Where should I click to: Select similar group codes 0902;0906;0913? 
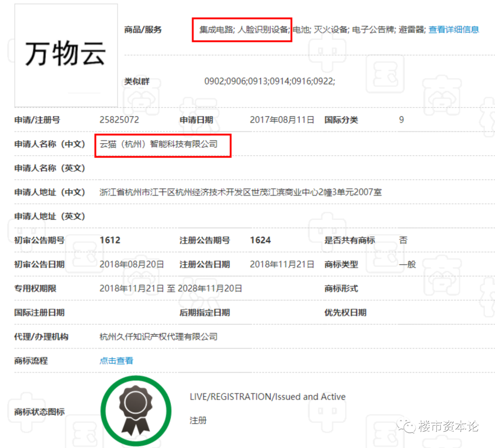point(269,81)
